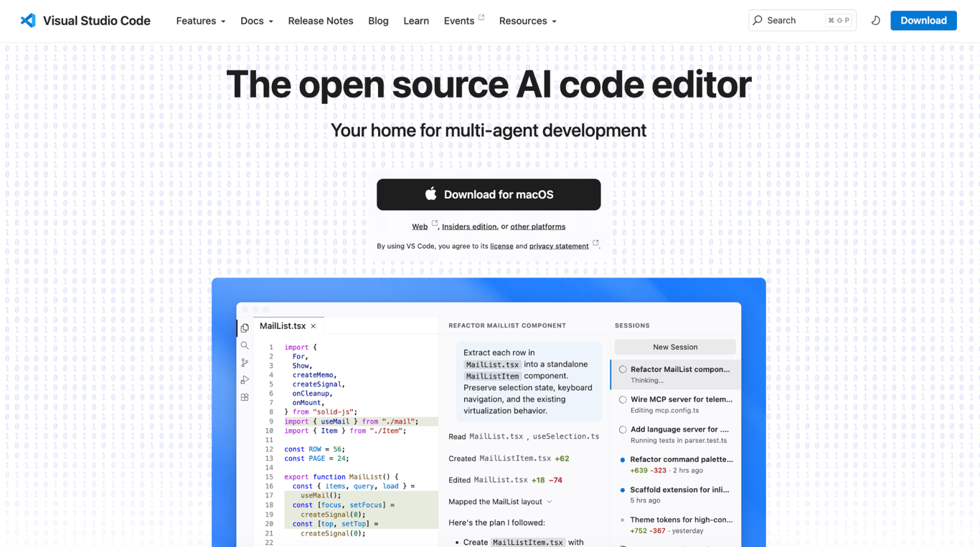Close the MailList.tsx editor tab

[314, 326]
